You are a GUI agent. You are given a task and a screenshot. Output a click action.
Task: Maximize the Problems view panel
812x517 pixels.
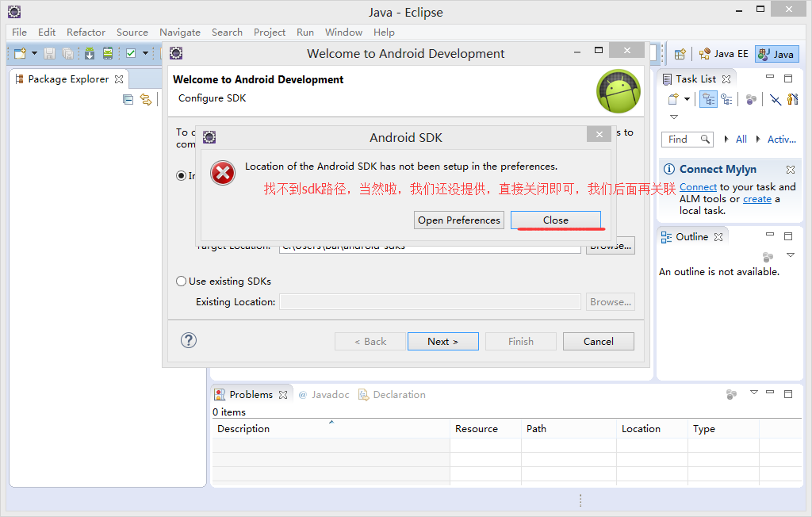788,394
